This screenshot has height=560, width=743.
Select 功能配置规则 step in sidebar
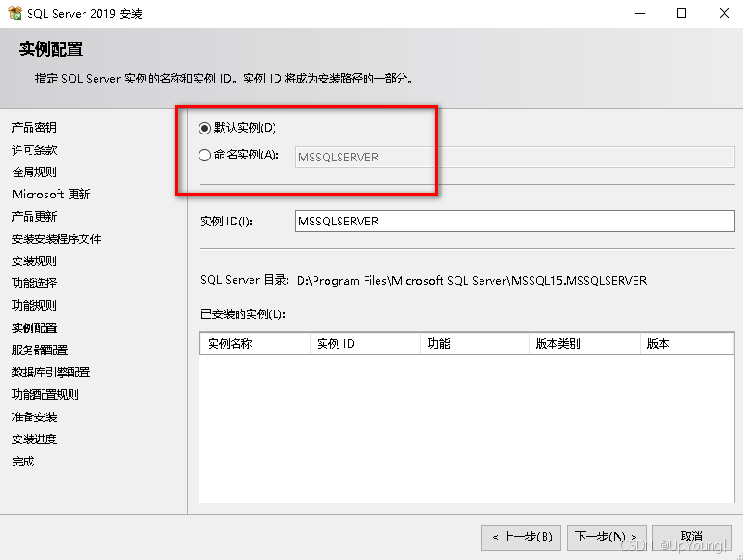tap(45, 395)
